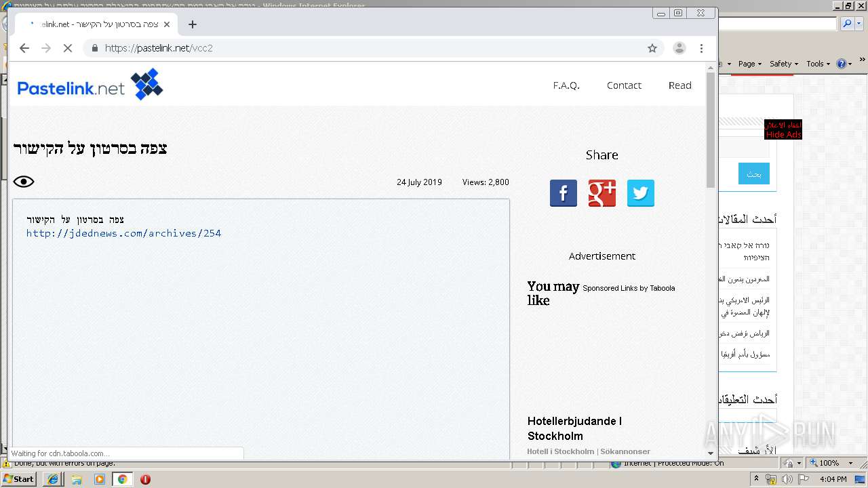Click the red stop-sign taskbar icon

145,479
